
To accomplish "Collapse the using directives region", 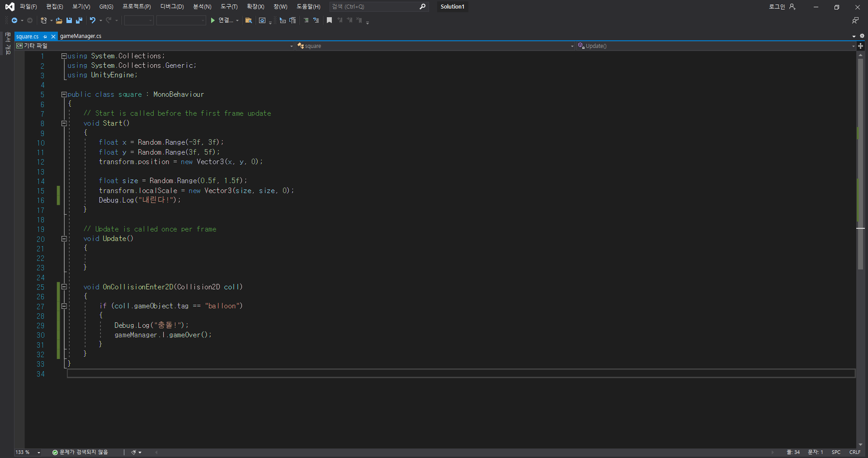I will [64, 56].
